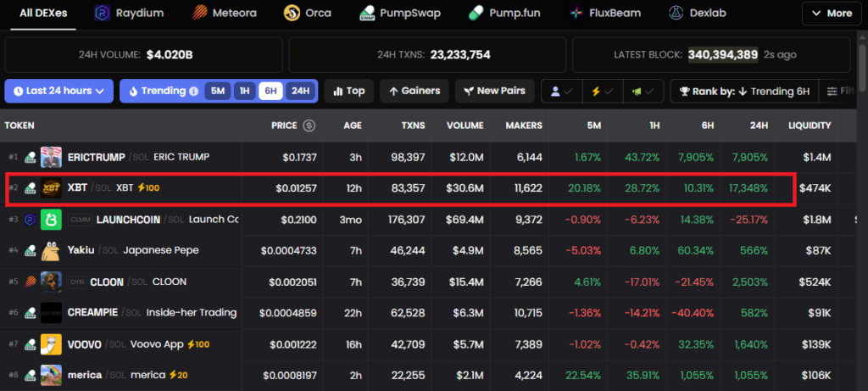
Task: Open the Rank by Trending 6H selector
Action: (x=740, y=91)
